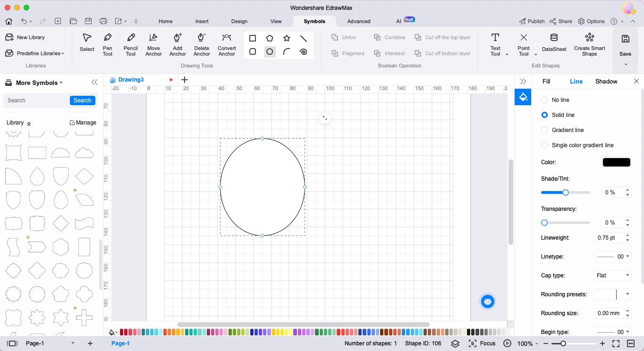Open the Insert ribbon tab
This screenshot has width=644, height=351.
coord(202,21)
